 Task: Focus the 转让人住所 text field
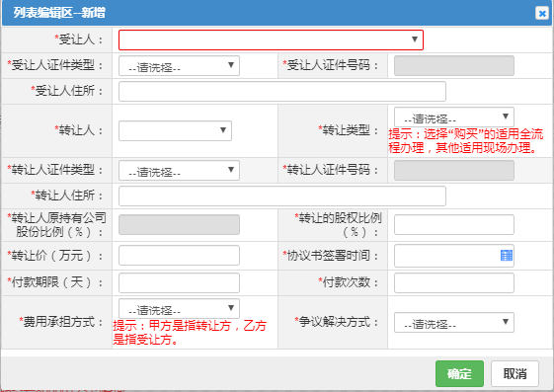282,196
